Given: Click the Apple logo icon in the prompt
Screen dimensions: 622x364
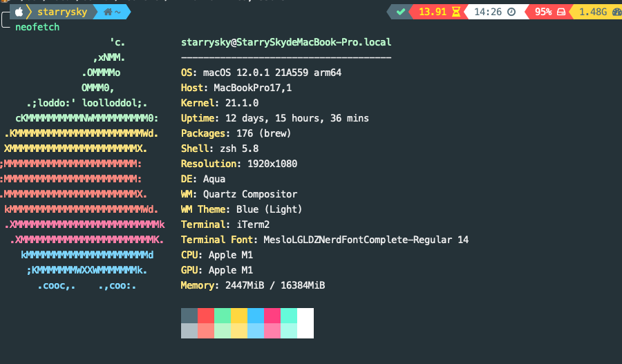Looking at the screenshot, I should point(19,12).
